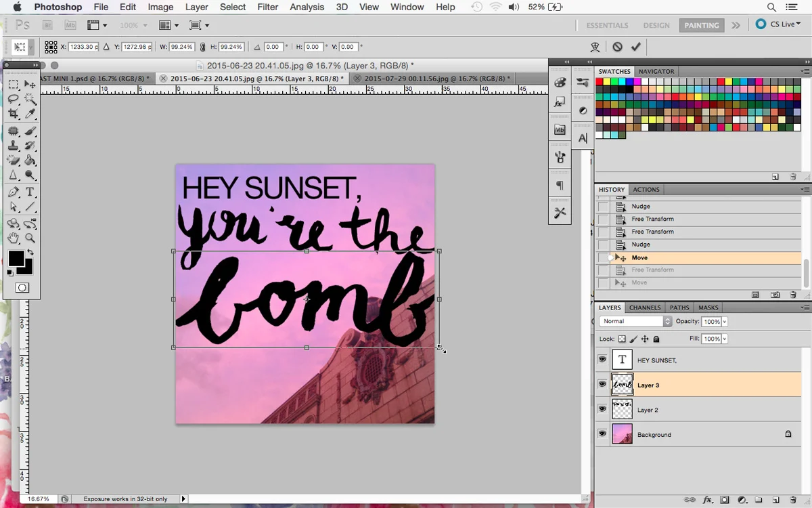Commit the transform with the checkmark
This screenshot has height=508, width=812.
point(635,47)
